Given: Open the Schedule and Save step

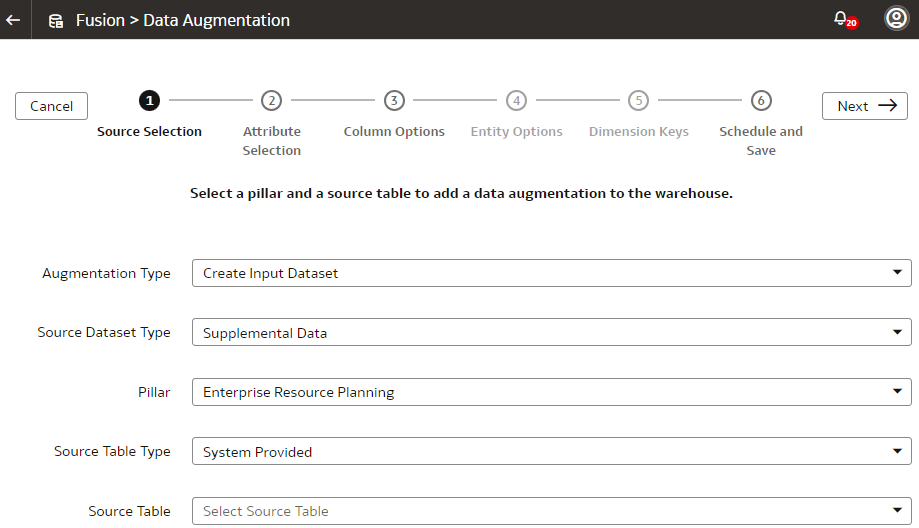Looking at the screenshot, I should point(761,141).
